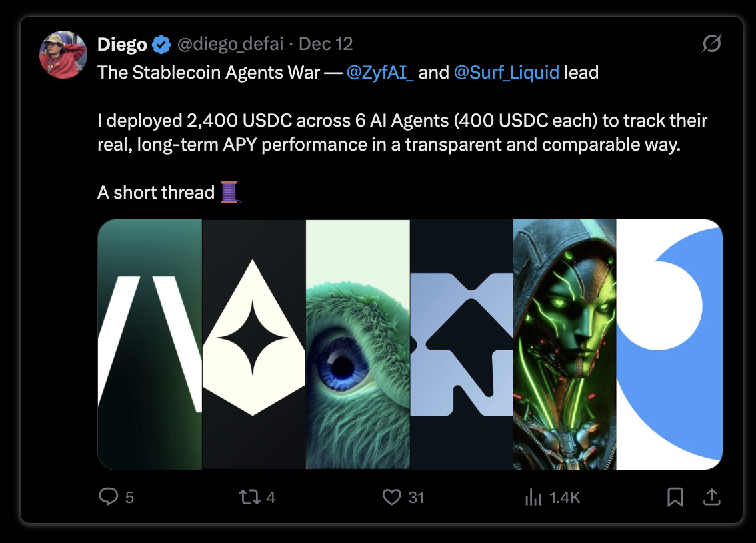Bookmark this tweet
The width and height of the screenshot is (756, 543).
pyautogui.click(x=675, y=497)
